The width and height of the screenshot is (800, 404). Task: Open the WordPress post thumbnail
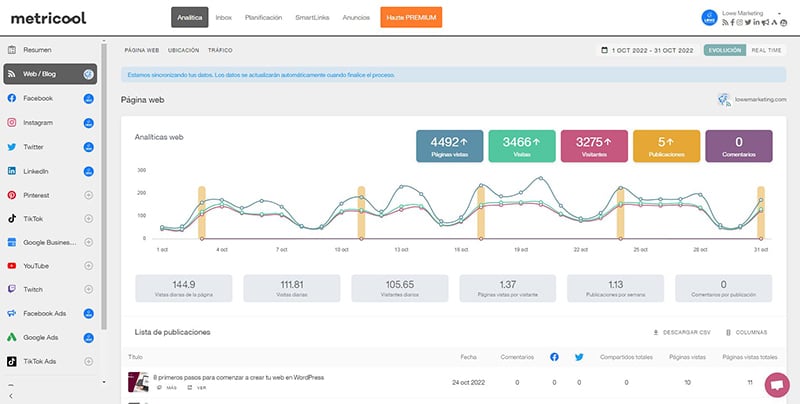(137, 381)
